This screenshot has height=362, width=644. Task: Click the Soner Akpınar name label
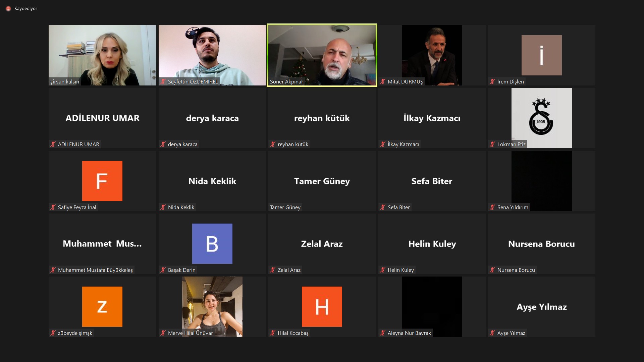(x=286, y=81)
